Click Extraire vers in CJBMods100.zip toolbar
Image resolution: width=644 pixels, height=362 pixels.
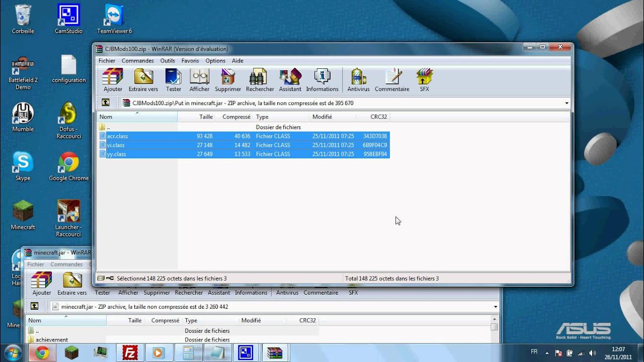pyautogui.click(x=143, y=80)
